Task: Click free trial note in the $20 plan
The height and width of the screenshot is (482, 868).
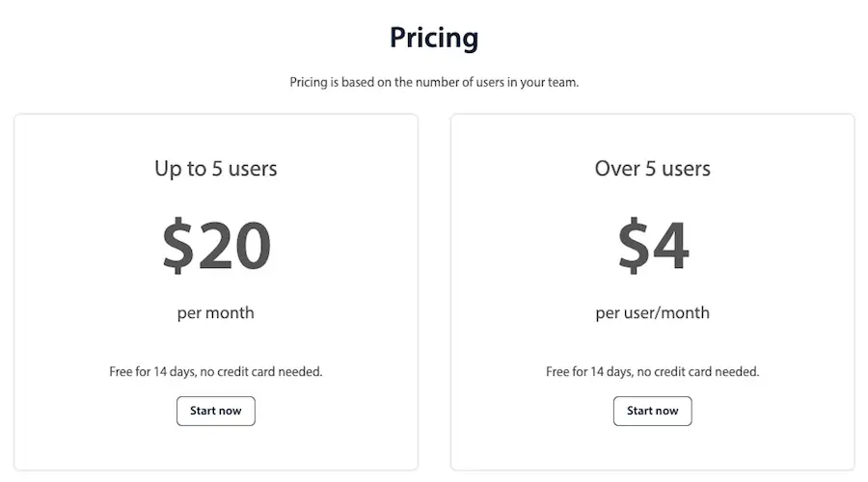Action: (x=216, y=371)
